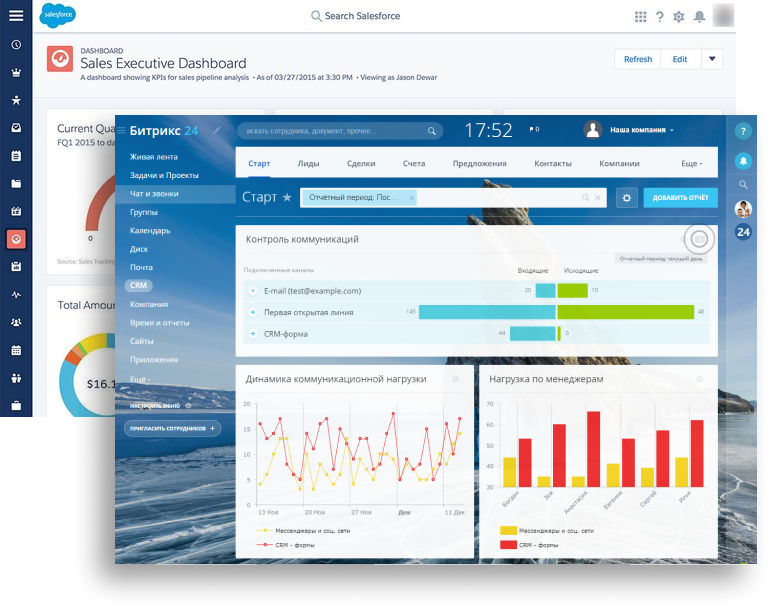Toggle Мессенджеры и соц. сети series in line chart legend
Viewport: 772px width, 609px height.
303,531
